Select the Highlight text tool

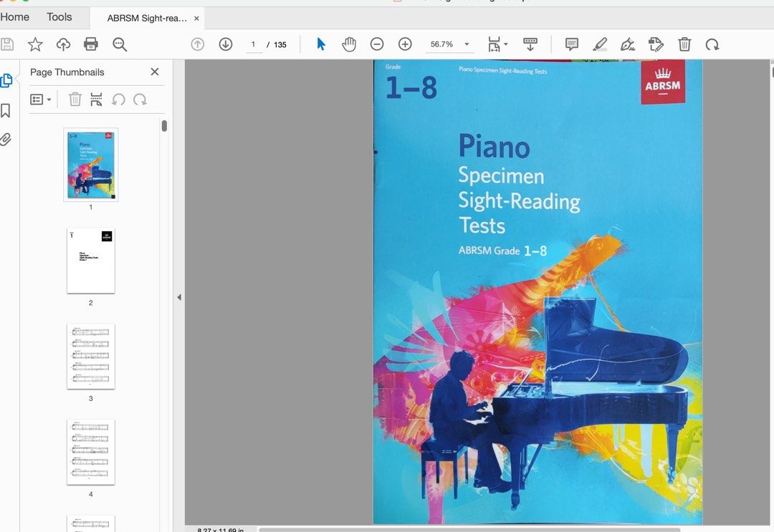(600, 44)
